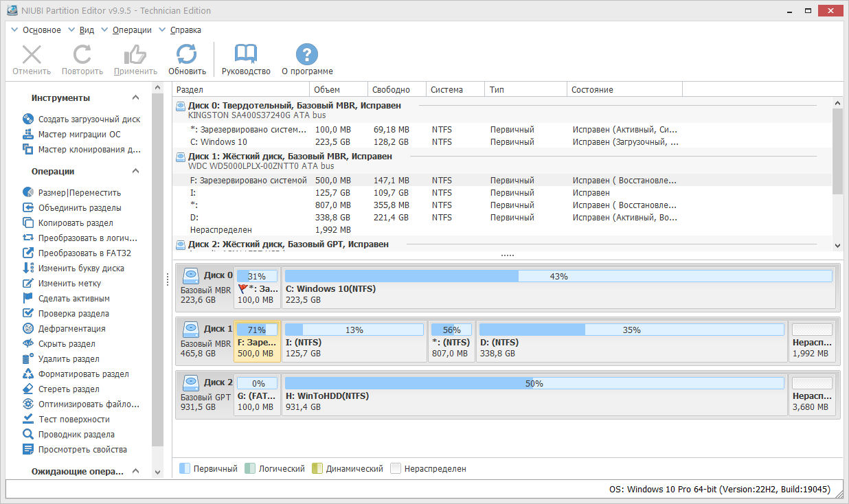Click the Сделать активным flag icon
The height and width of the screenshot is (504, 849).
28,299
